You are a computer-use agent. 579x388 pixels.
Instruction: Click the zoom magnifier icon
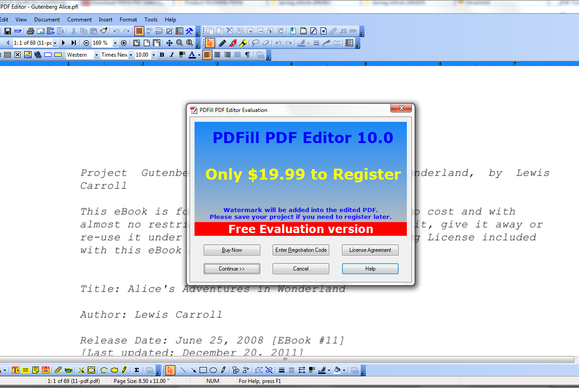tap(179, 43)
